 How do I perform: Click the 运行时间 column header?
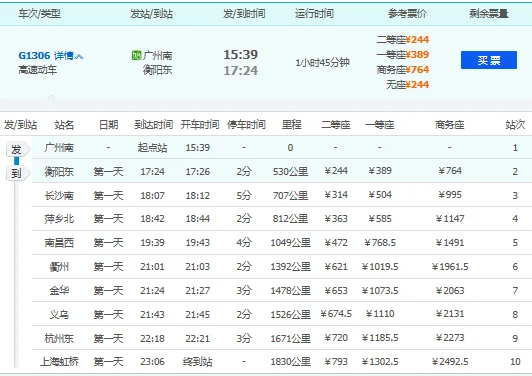coord(314,14)
